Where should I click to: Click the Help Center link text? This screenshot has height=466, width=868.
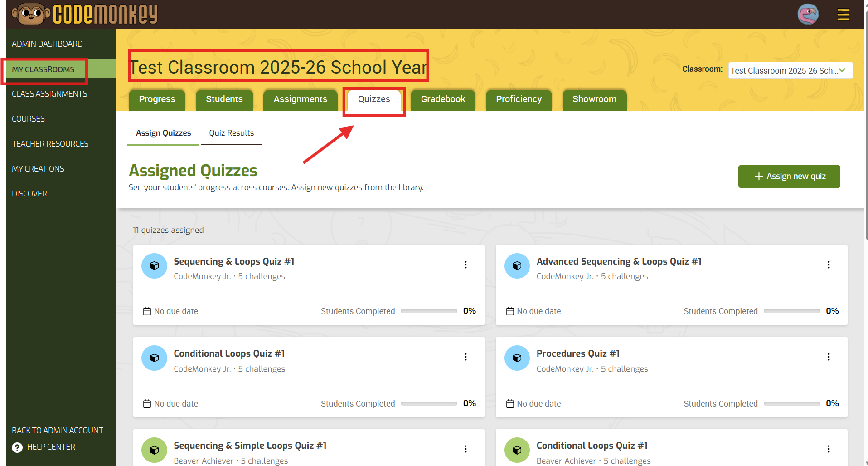(51, 447)
